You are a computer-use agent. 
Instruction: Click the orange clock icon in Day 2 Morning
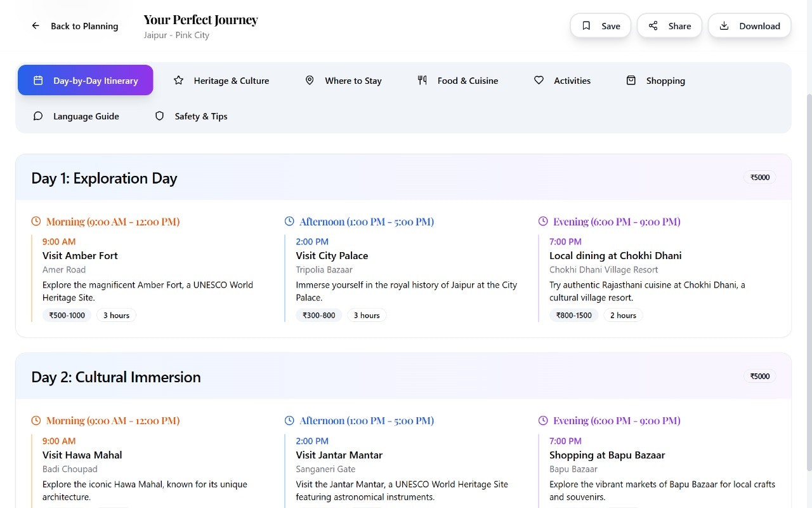tap(36, 420)
